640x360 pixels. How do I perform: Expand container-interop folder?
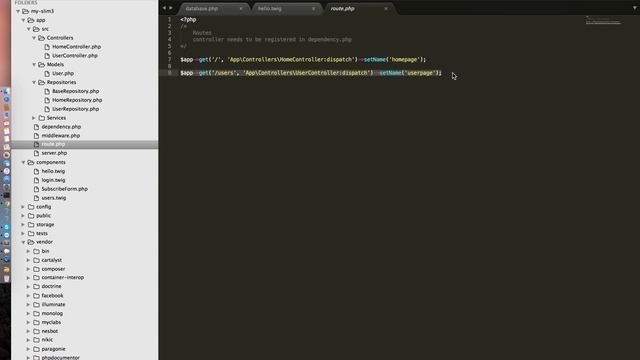click(x=29, y=278)
